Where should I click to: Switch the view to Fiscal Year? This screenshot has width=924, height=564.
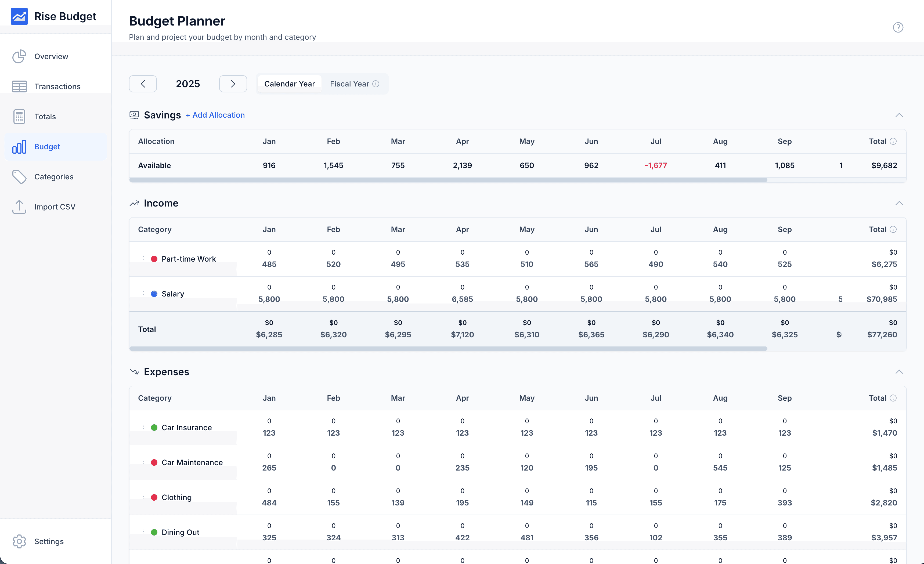point(349,84)
